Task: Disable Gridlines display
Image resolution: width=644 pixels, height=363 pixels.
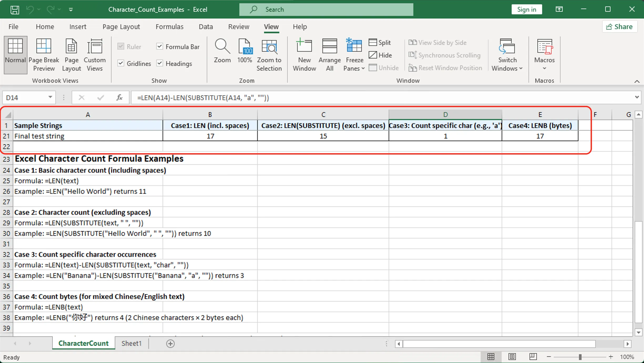Action: [121, 63]
